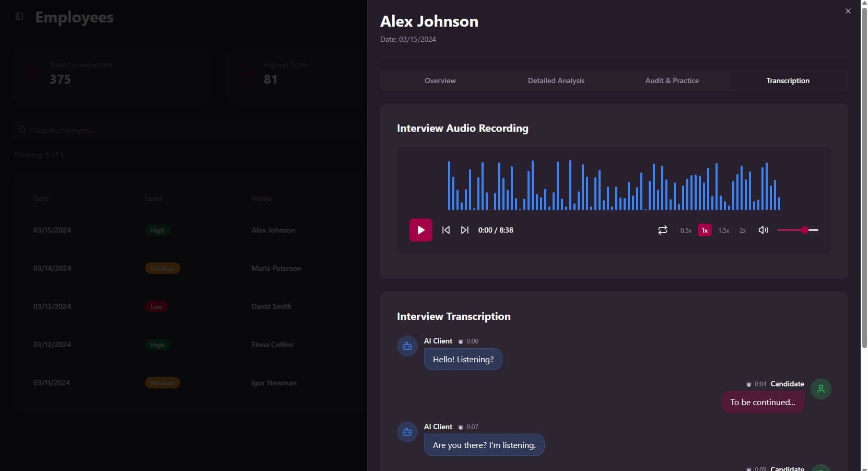
Task: Switch playback speed to 0.5x
Action: 686,230
